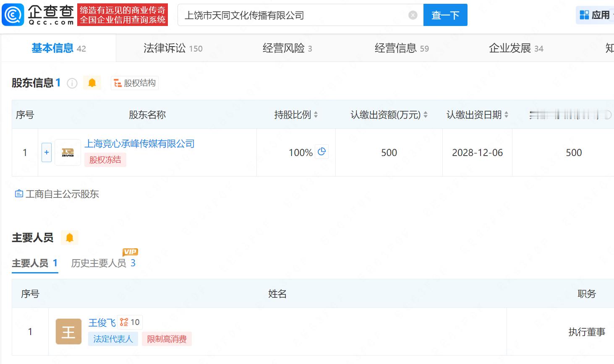Sort by 持股比例 using its arrows

click(x=316, y=114)
